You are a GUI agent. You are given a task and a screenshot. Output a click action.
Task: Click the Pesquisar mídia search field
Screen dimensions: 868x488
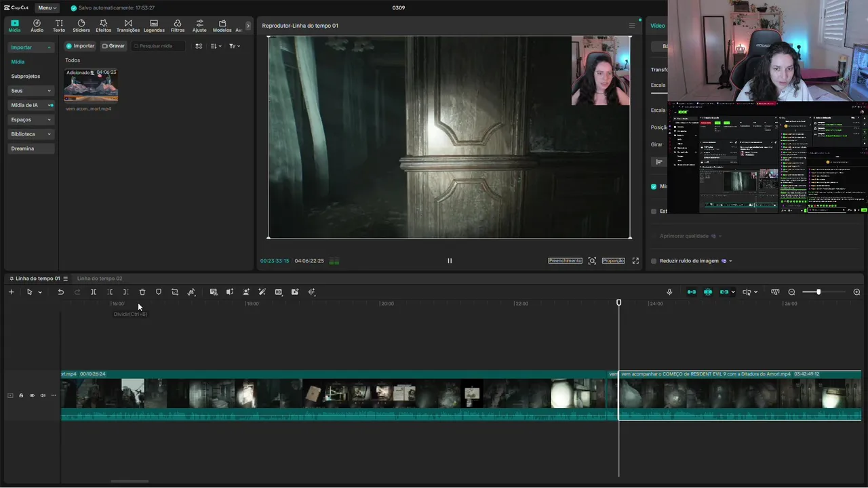click(159, 46)
